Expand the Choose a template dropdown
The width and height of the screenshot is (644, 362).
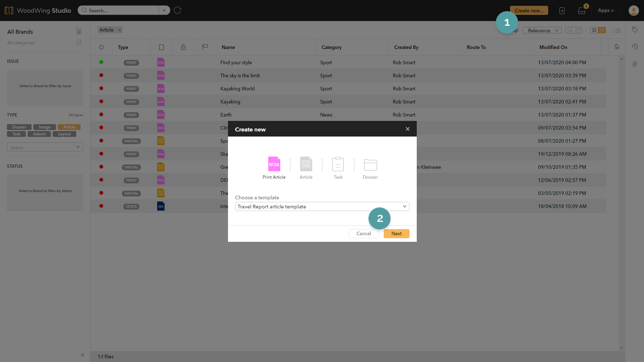[322, 207]
